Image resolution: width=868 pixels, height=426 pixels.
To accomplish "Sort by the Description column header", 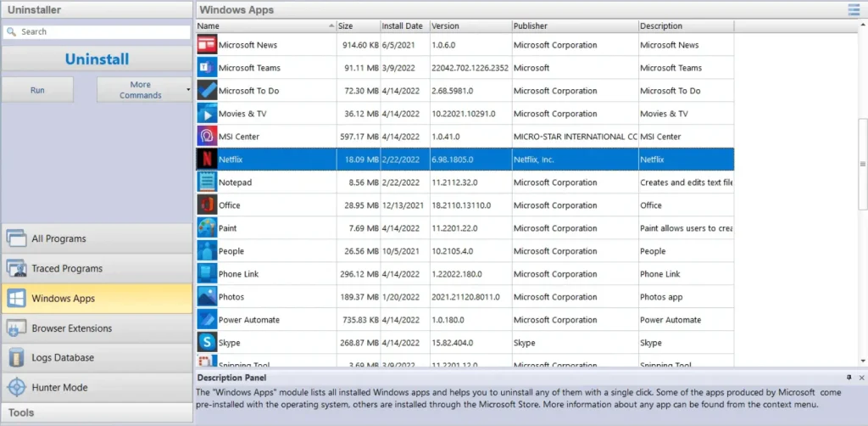I will click(687, 26).
